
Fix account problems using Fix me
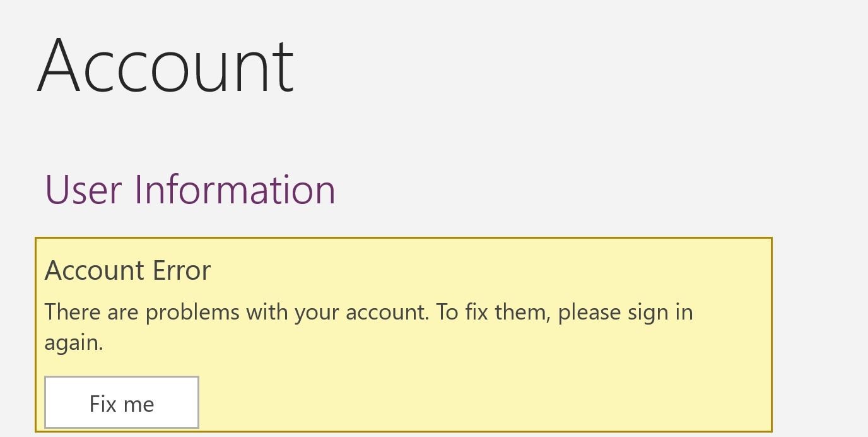(x=122, y=402)
